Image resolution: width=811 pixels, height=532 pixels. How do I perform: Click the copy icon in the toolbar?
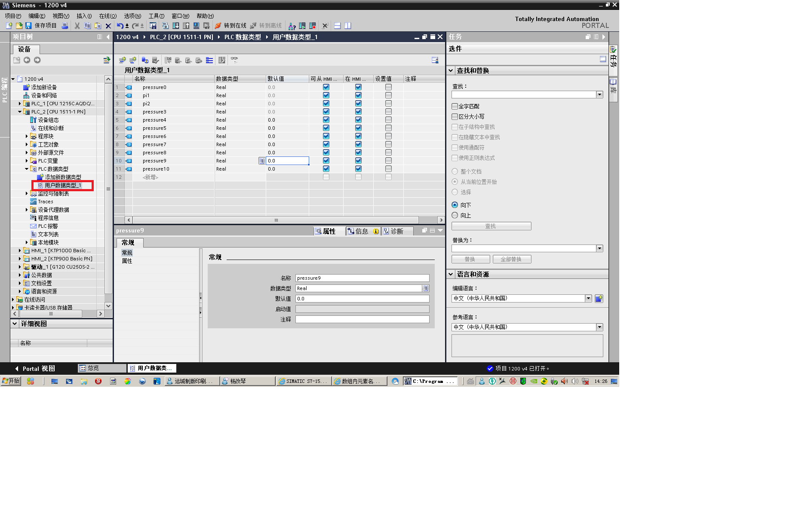coord(87,26)
